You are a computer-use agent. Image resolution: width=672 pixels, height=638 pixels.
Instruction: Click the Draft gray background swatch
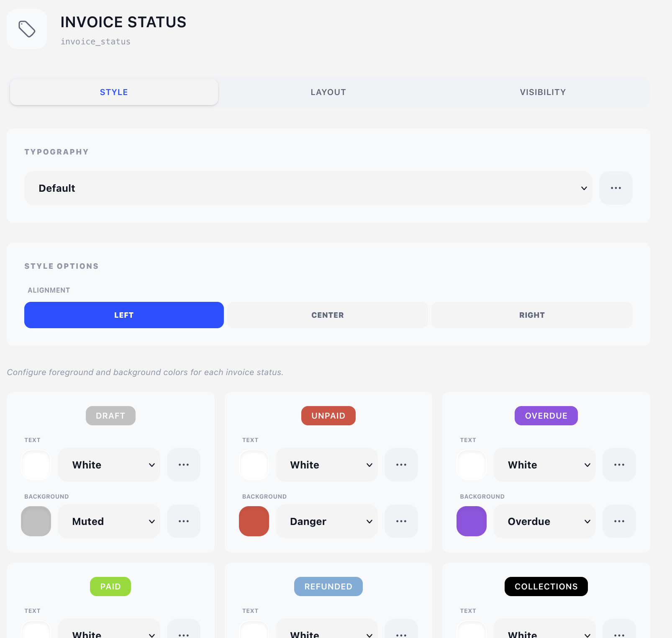tap(36, 521)
